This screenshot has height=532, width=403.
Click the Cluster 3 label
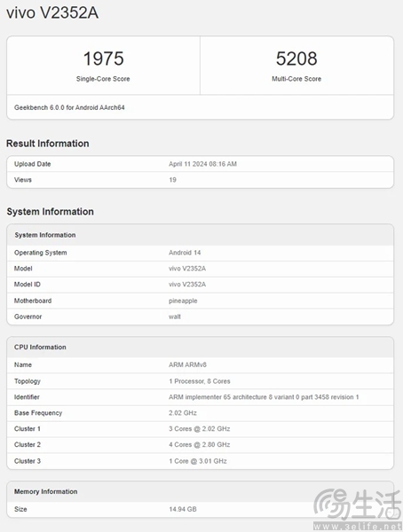tap(28, 461)
